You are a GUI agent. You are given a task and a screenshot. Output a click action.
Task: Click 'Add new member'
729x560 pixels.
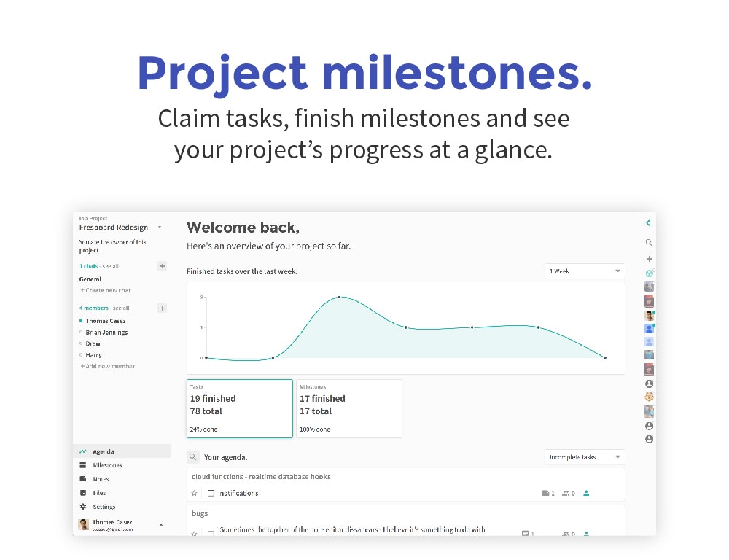pyautogui.click(x=107, y=366)
